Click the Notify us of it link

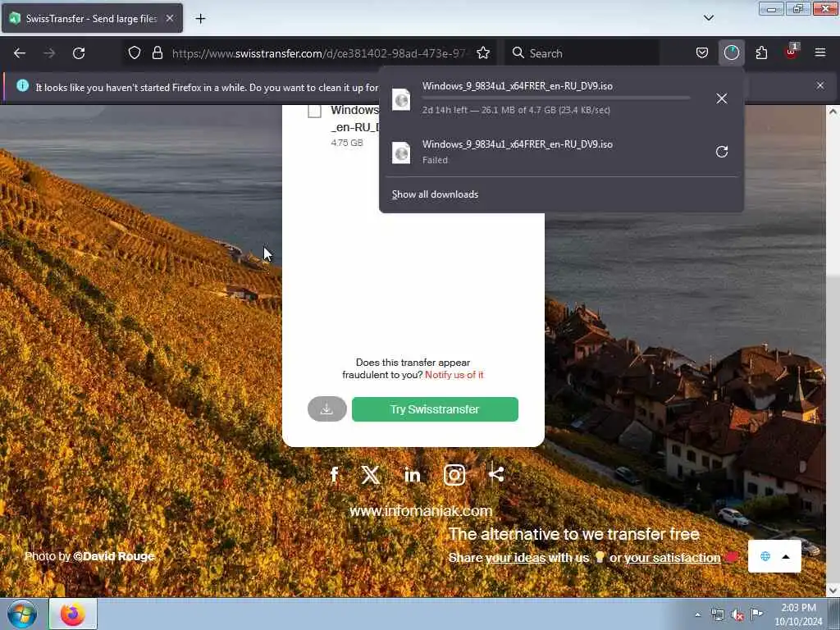tap(454, 375)
